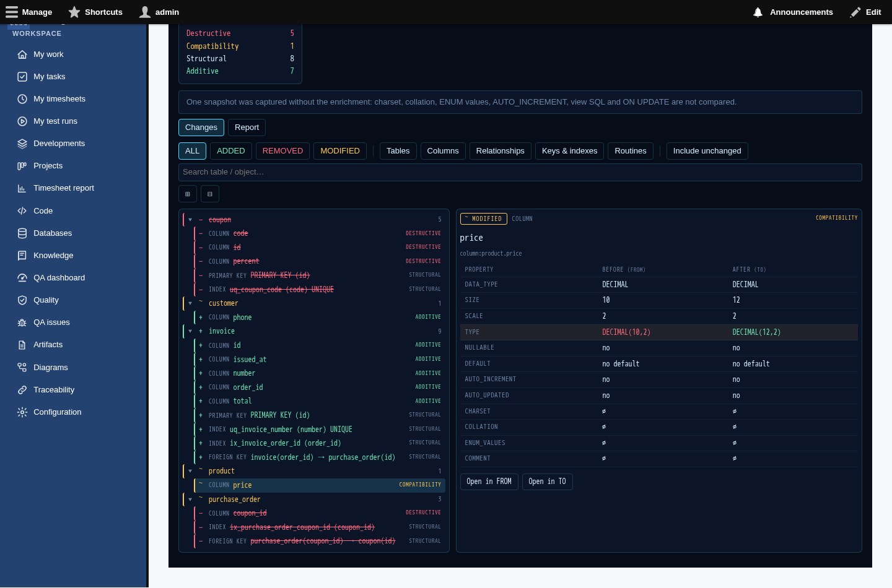
Task: Click the Code brackets icon
Action: point(22,211)
